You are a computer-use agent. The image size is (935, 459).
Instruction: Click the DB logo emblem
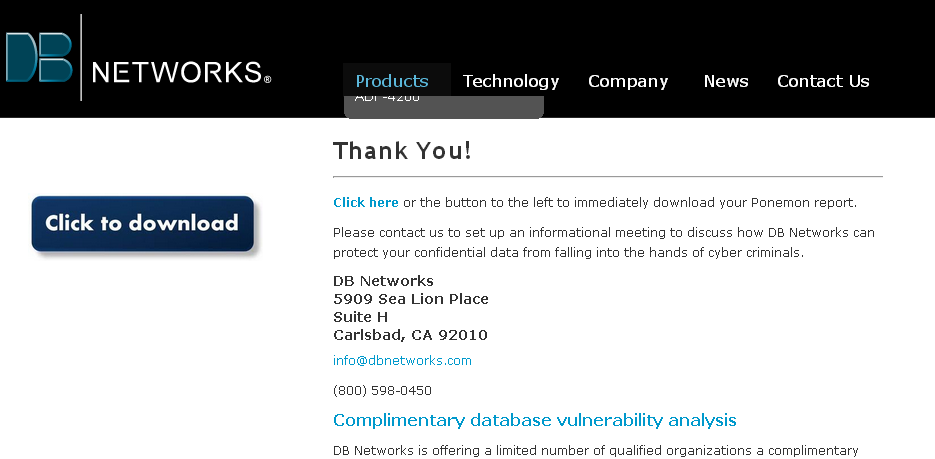pyautogui.click(x=39, y=57)
